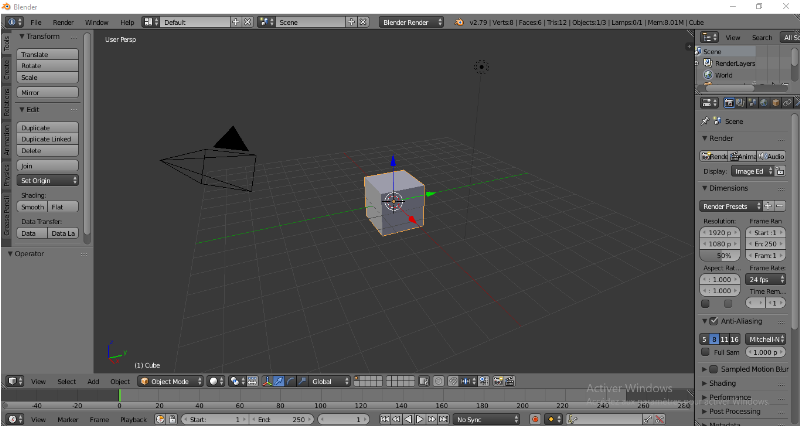Click the viewport shading sphere icon
800x426 pixels.
click(x=214, y=381)
